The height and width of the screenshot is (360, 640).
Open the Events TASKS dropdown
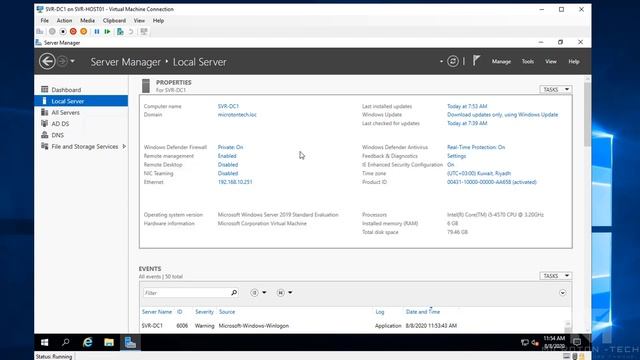click(x=556, y=276)
